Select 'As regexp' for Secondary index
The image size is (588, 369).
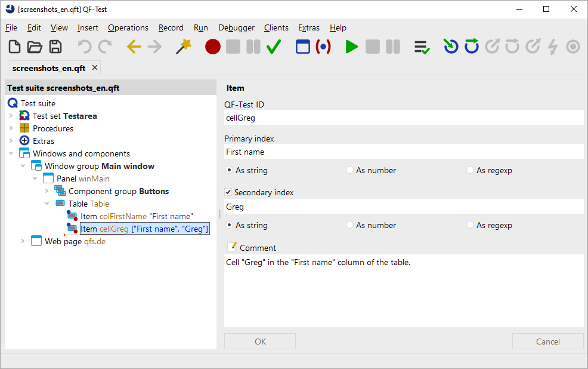pos(490,225)
